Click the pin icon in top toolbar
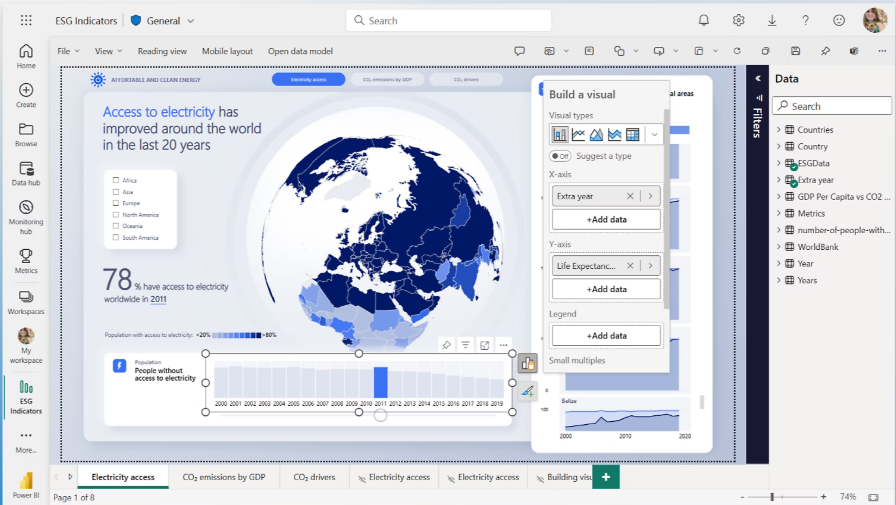The width and height of the screenshot is (896, 505). (825, 51)
